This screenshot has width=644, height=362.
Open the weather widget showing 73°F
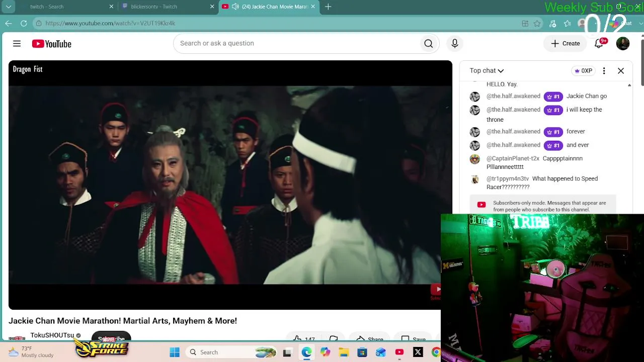coord(31,352)
